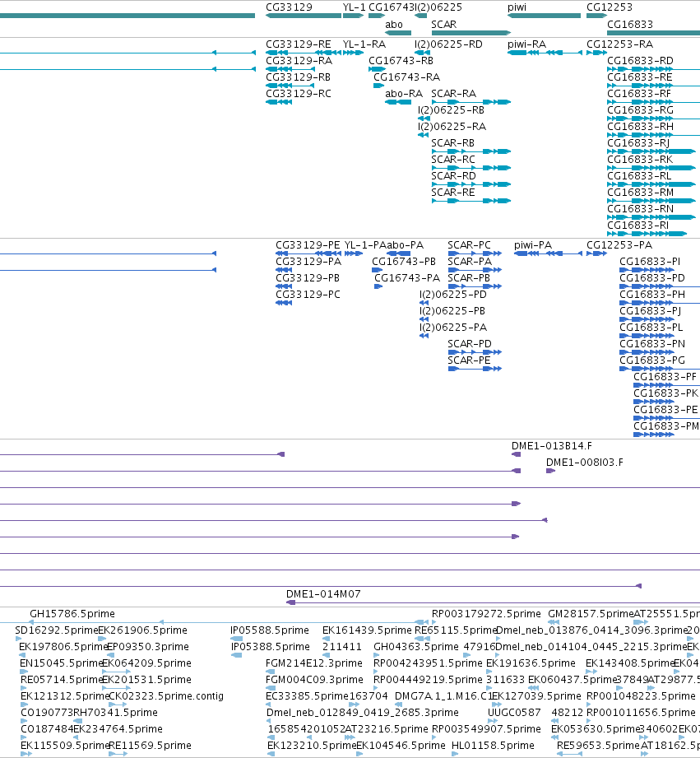Click the CG33129-PC protein label
This screenshot has width=700, height=758.
click(x=308, y=295)
